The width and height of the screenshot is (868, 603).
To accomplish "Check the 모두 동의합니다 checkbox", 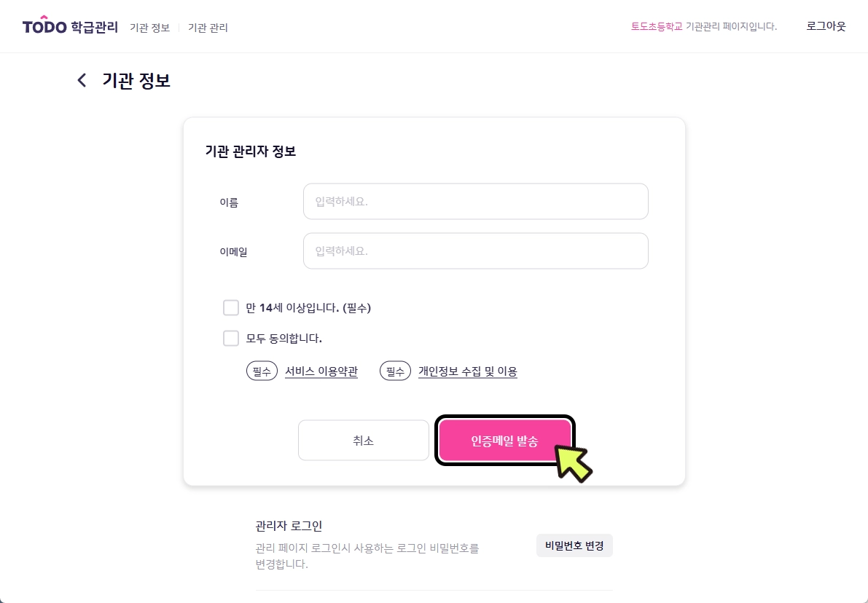I will click(231, 339).
